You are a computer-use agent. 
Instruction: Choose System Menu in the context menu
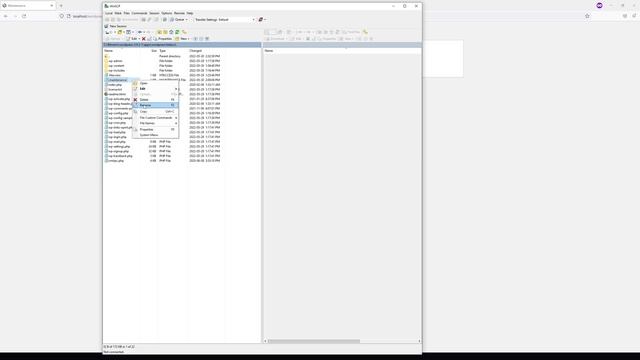[x=155, y=135]
